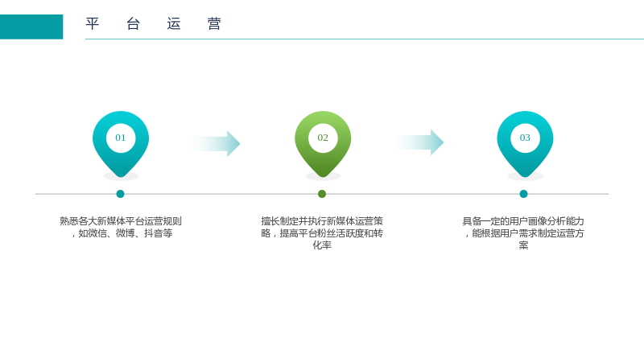Click the arrow between pins 01 and 02
644x362 pixels.
coord(217,144)
